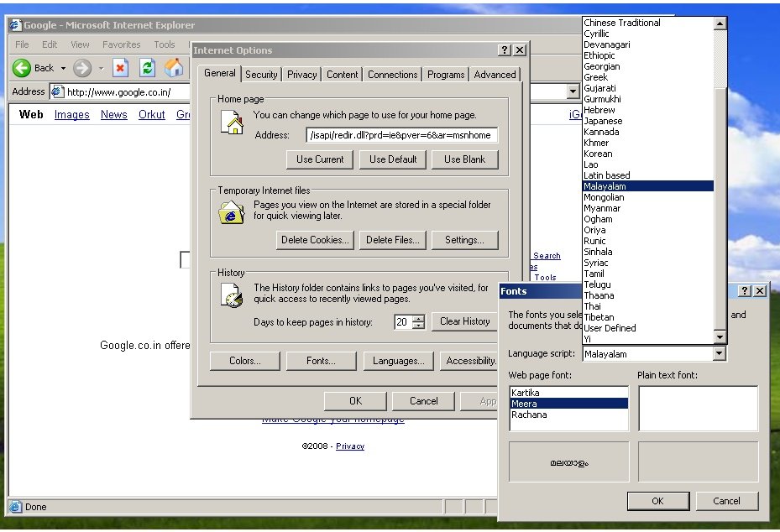
Task: Click the Use Current button
Action: click(320, 159)
